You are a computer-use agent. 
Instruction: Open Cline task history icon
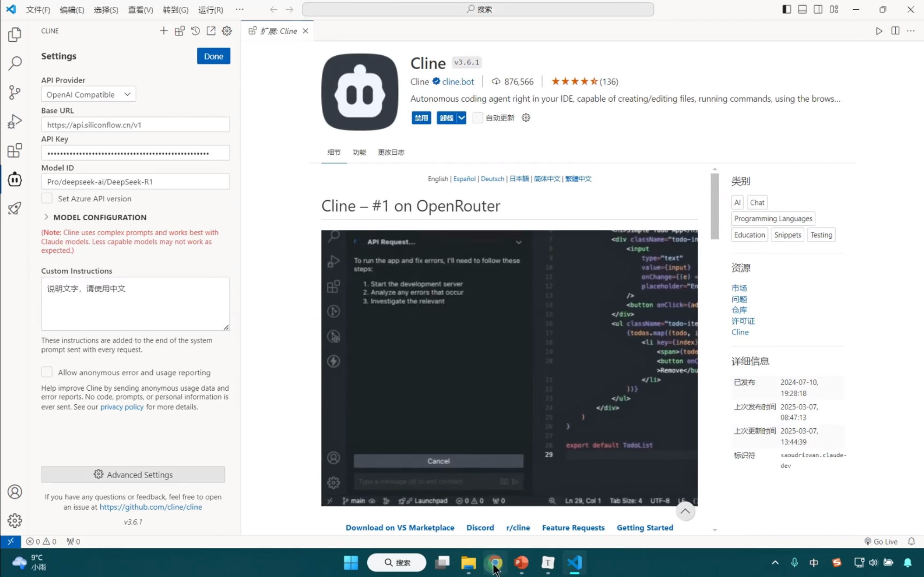(x=195, y=31)
